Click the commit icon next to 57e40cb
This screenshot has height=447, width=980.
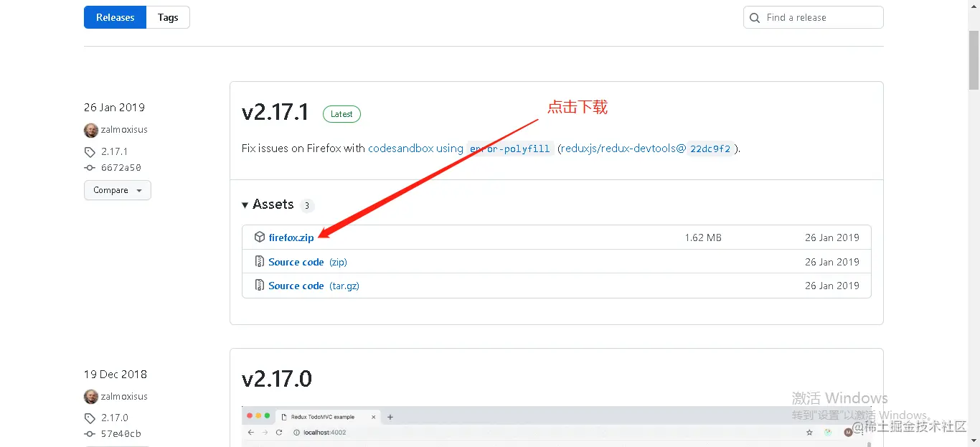[90, 434]
